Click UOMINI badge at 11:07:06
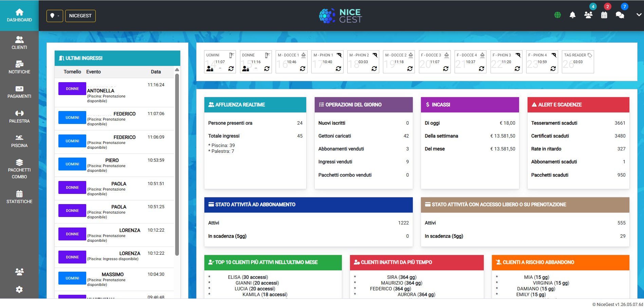The image size is (644, 308). click(x=72, y=117)
